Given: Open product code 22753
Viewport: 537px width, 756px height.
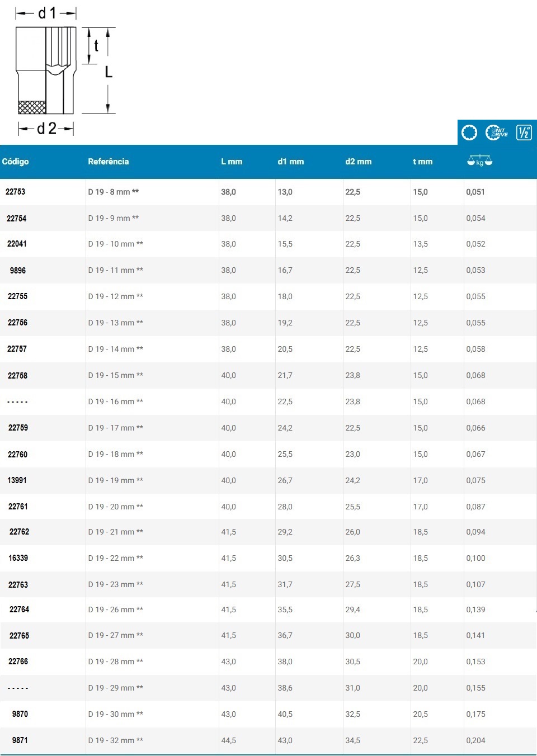Looking at the screenshot, I should click(x=15, y=192).
